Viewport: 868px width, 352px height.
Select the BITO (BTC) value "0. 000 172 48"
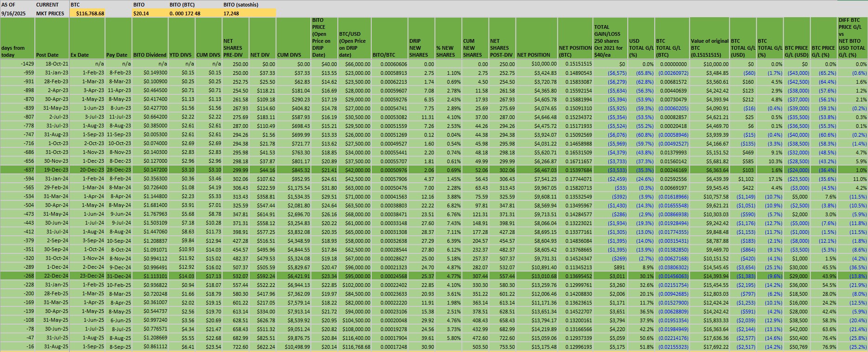point(195,13)
